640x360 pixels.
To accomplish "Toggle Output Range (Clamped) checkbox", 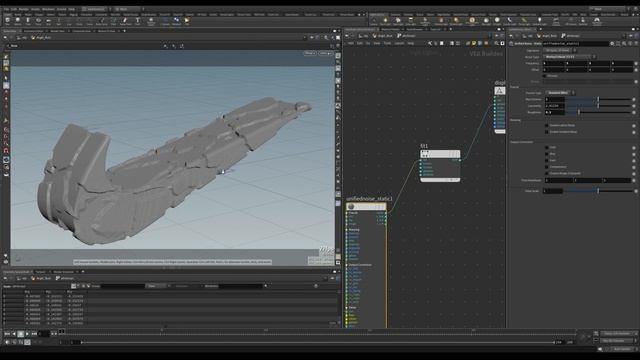I will (547, 173).
